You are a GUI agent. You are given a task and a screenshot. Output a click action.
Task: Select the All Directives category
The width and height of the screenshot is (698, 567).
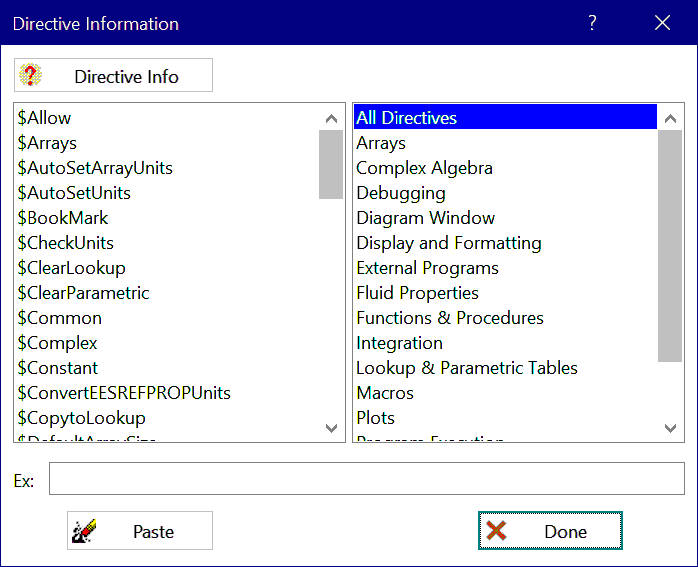(406, 118)
